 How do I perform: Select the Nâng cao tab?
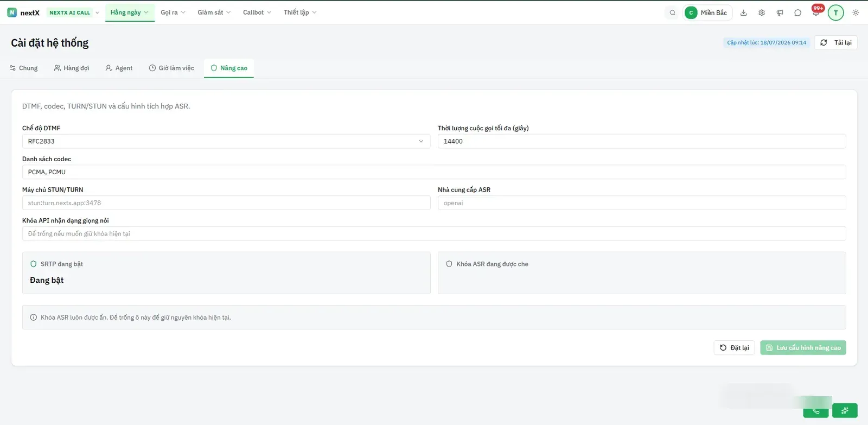[229, 68]
